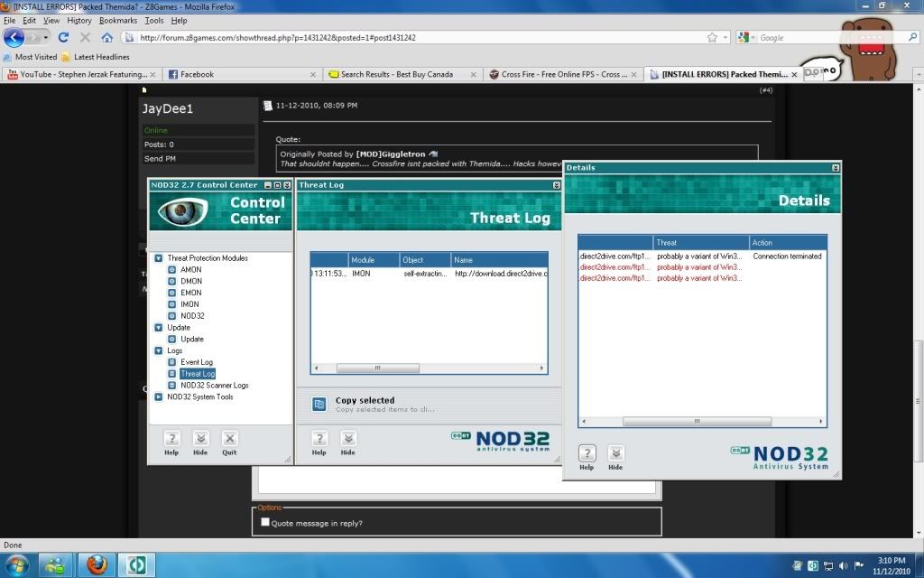Click Firefox home toolbar icon

tap(107, 38)
